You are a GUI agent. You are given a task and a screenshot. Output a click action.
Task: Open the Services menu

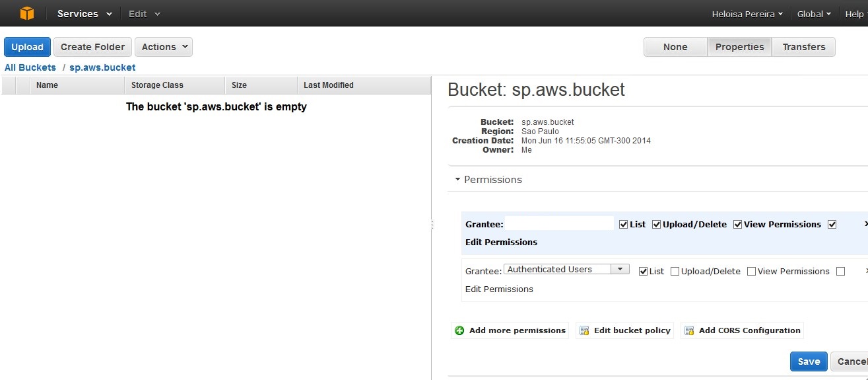[84, 14]
